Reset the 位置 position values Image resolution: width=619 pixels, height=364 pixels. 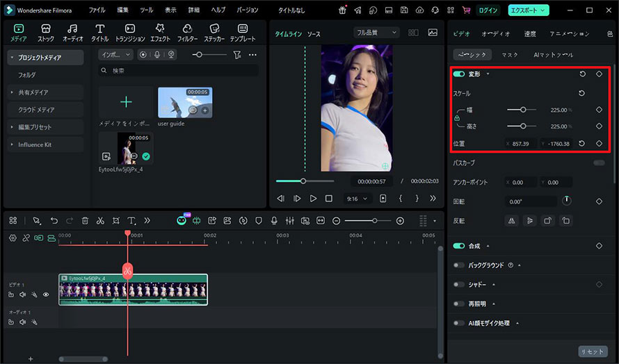[x=581, y=144]
